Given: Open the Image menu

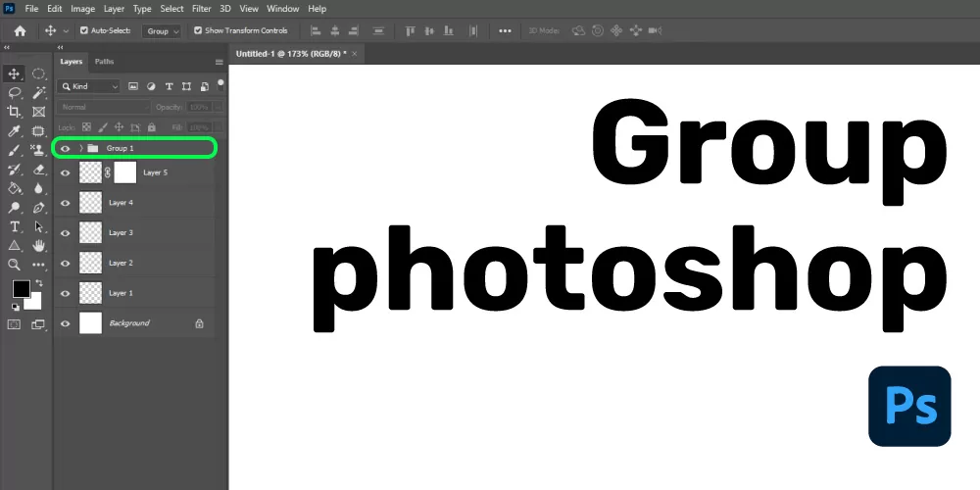Looking at the screenshot, I should (x=82, y=9).
